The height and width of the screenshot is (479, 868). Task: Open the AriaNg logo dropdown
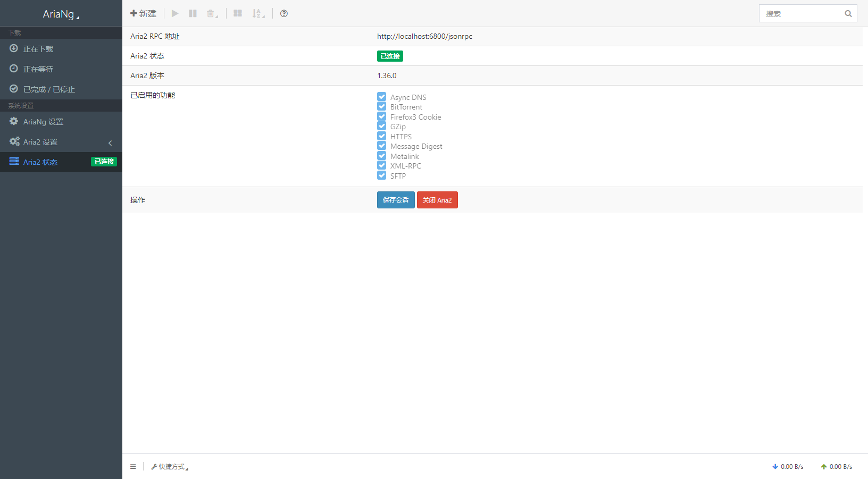61,14
